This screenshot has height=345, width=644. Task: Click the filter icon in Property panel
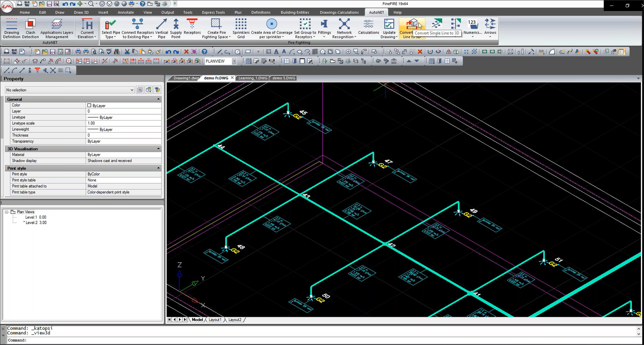(157, 90)
